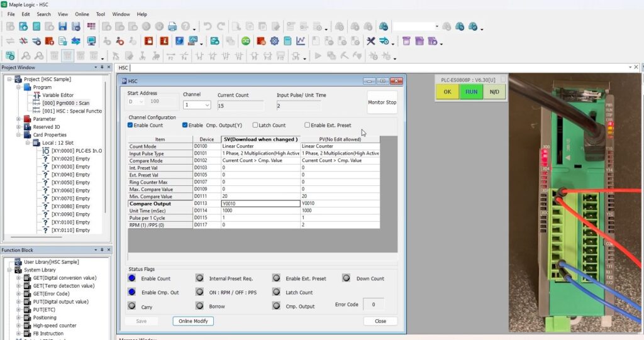Select the Variable Editor tree item
The image size is (644, 340).
(58, 95)
